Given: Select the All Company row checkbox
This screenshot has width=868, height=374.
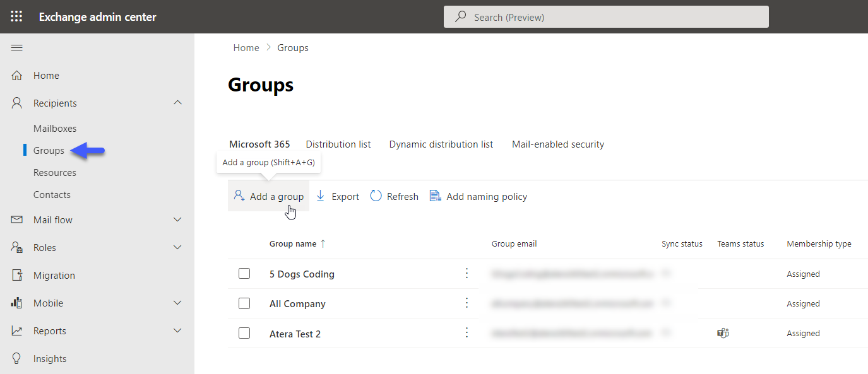Looking at the screenshot, I should [x=244, y=303].
